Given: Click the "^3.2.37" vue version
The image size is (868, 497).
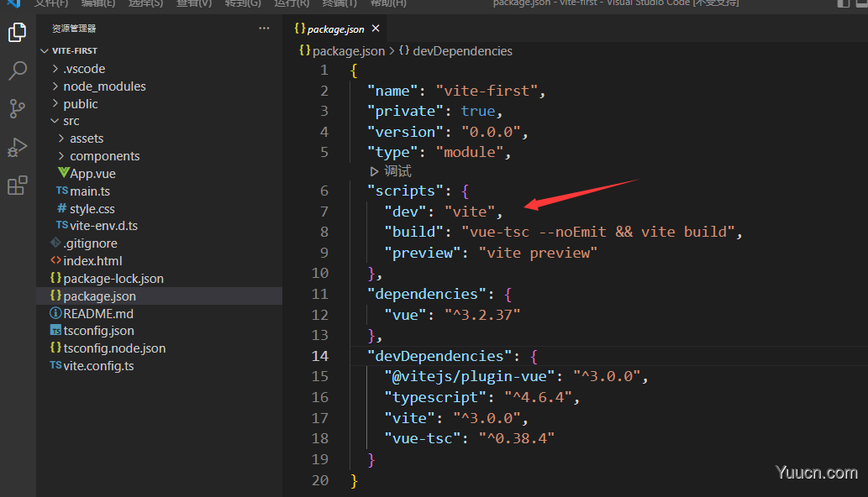Looking at the screenshot, I should click(482, 315).
